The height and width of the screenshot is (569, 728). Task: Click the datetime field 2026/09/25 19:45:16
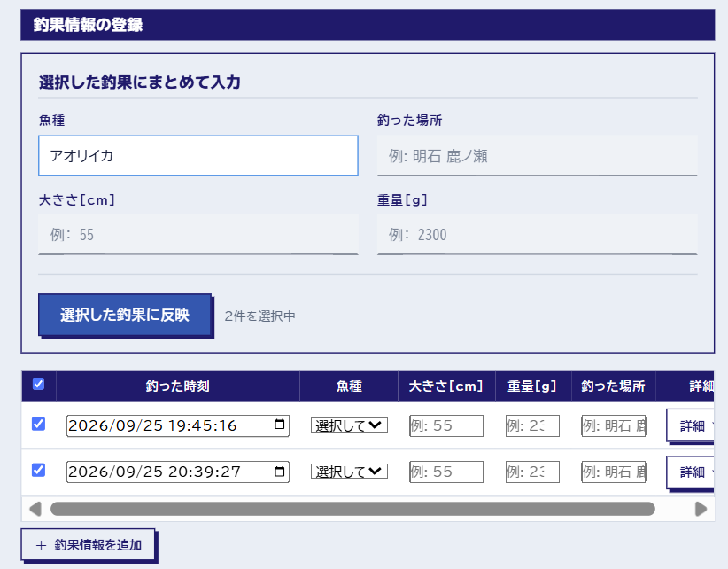click(x=178, y=425)
